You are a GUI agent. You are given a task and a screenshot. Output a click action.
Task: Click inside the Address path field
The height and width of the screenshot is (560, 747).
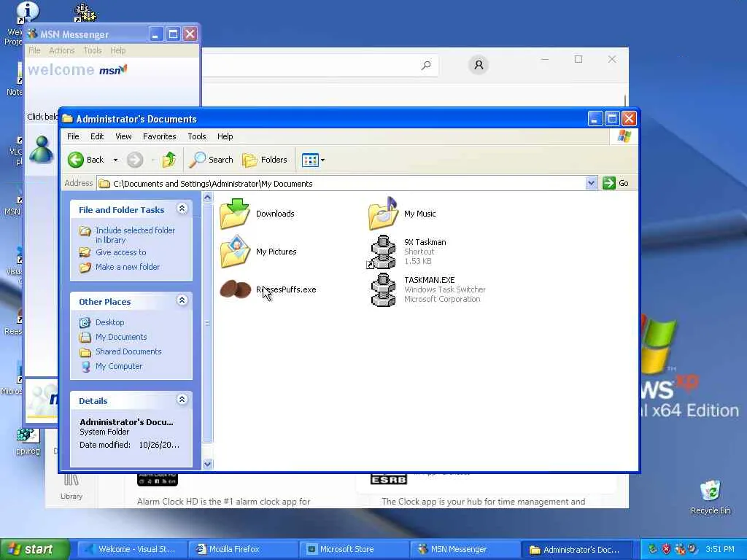click(x=341, y=183)
